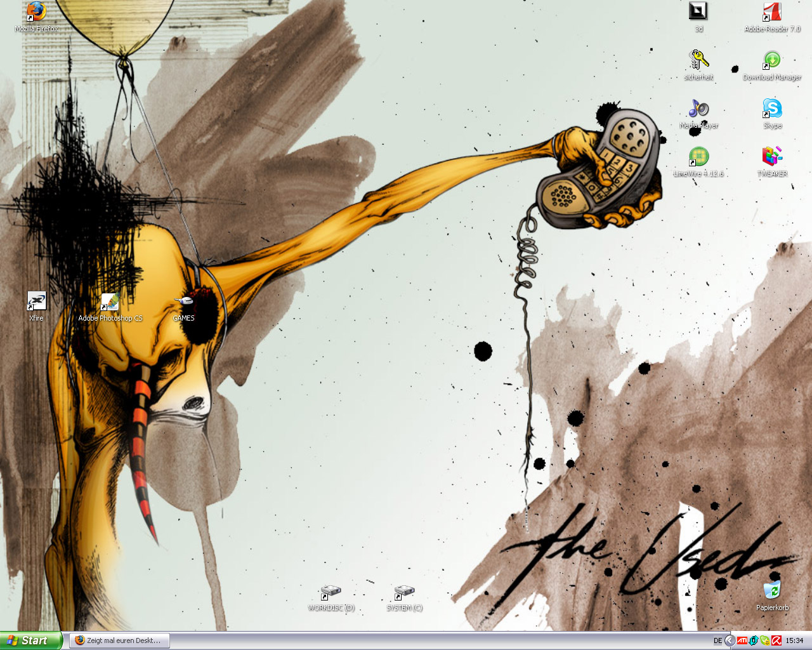Launch the Skype desktop shortcut
Viewport: 812px width, 650px height.
click(772, 114)
